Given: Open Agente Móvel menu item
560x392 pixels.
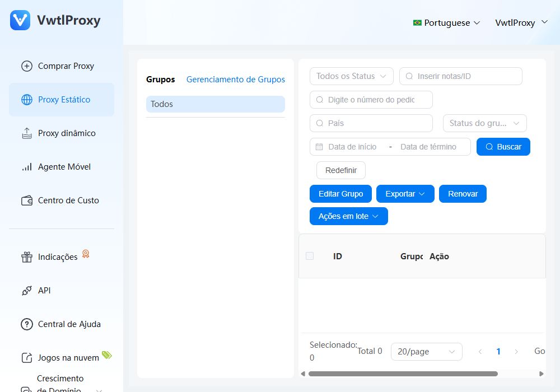Looking at the screenshot, I should (x=62, y=167).
